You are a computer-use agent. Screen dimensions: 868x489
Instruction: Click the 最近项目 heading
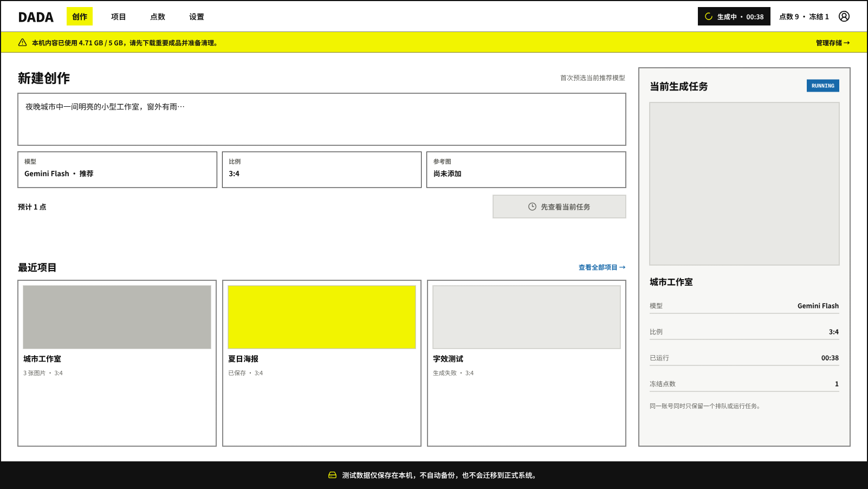[x=37, y=267]
